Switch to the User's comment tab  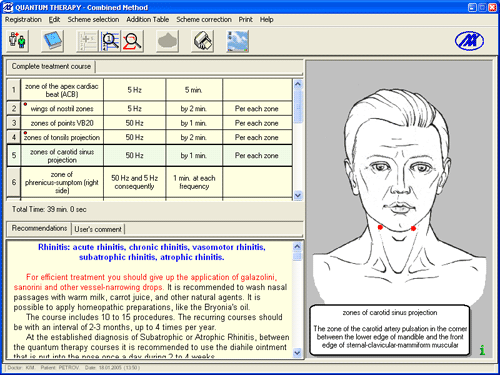(x=98, y=229)
